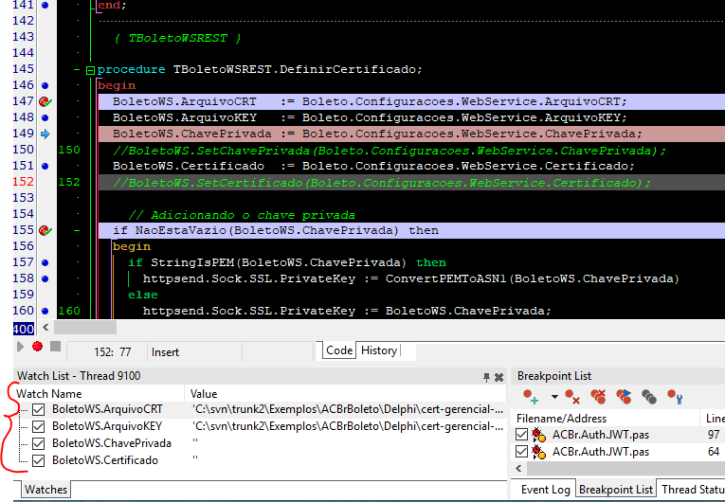Click blue dot in gutter at line 148
Screen dimensions: 725x502
pyautogui.click(x=45, y=118)
